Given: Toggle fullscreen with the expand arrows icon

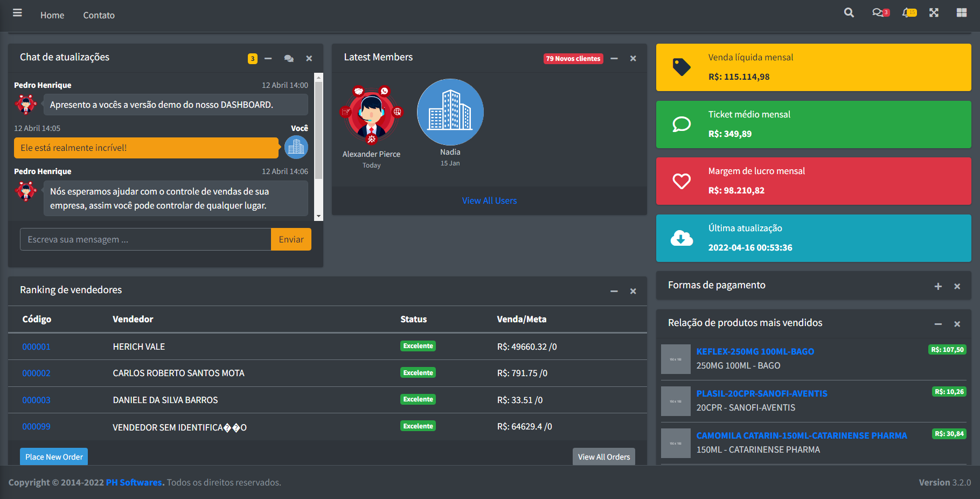Looking at the screenshot, I should pyautogui.click(x=934, y=13).
